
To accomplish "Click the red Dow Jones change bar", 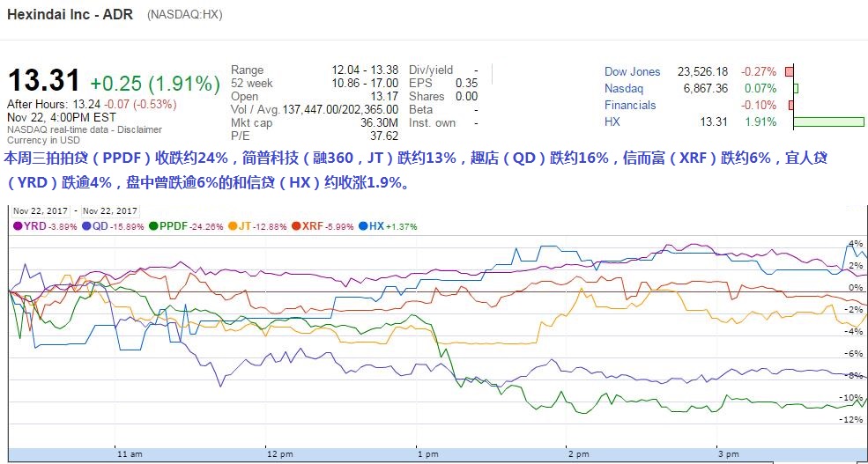I will pos(790,71).
